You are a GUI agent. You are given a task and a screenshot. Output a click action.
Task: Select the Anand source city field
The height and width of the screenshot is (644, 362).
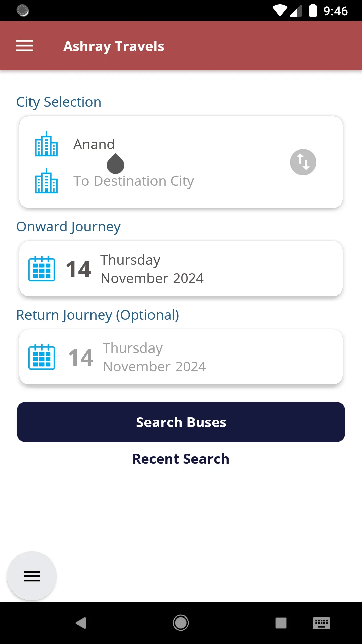(174, 144)
